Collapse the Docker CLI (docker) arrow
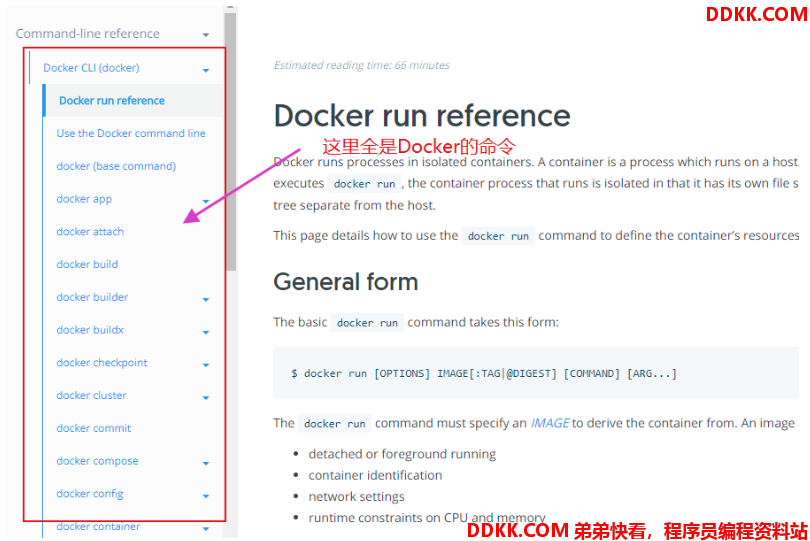Image resolution: width=810 pixels, height=541 pixels. (206, 70)
